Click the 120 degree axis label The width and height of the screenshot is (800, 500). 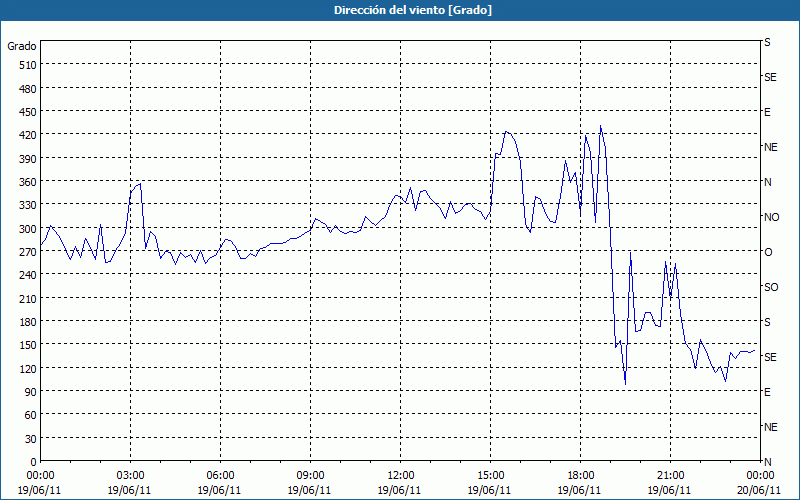pos(28,369)
